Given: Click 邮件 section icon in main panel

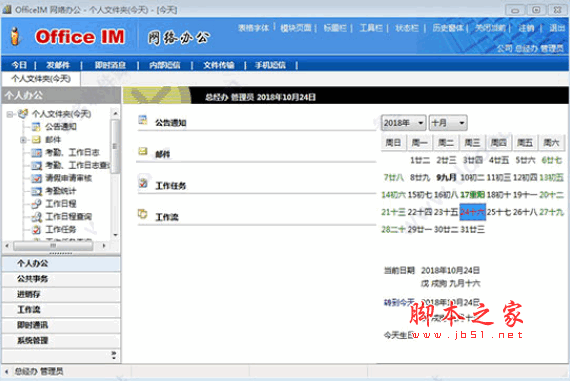Looking at the screenshot, I should point(142,151).
